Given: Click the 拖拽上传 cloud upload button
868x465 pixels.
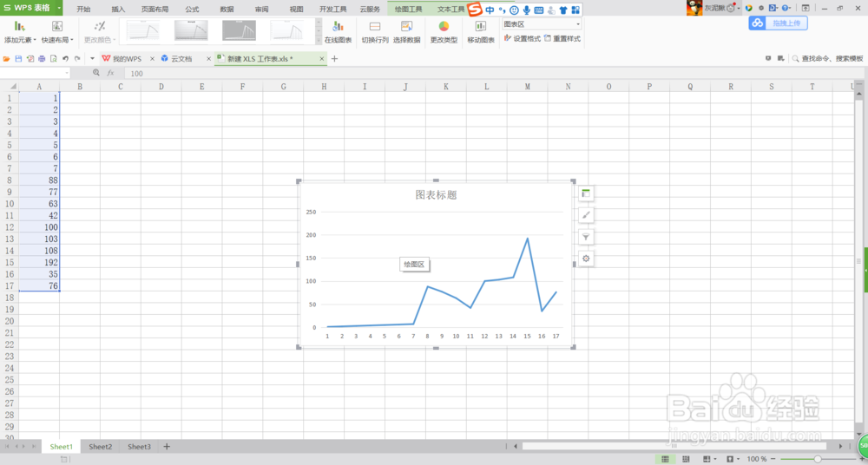Looking at the screenshot, I should click(778, 23).
